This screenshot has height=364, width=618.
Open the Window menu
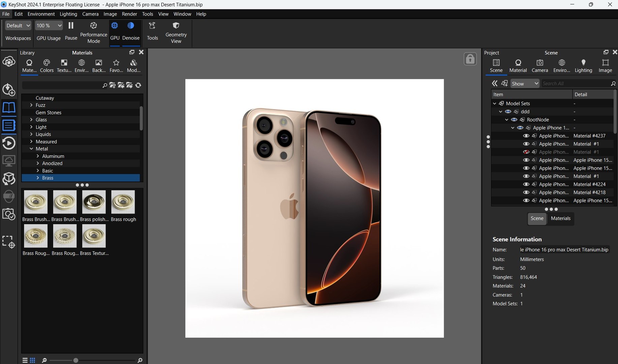[x=182, y=14]
